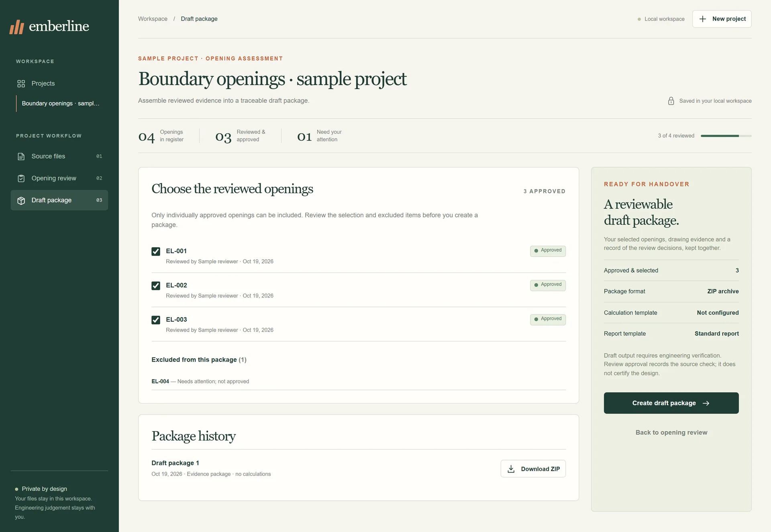Click the EL-004 excluded item text
The height and width of the screenshot is (532, 771).
pyautogui.click(x=200, y=381)
